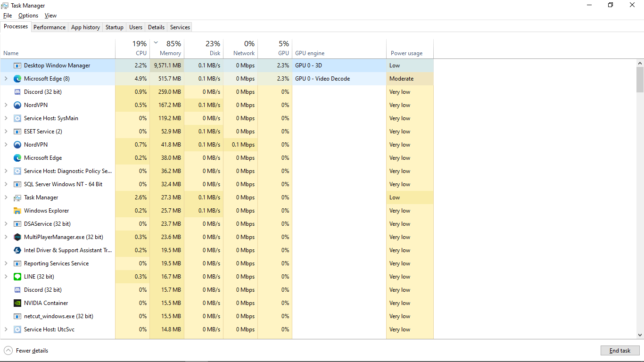The image size is (644, 362).
Task: Collapse view with Fewer details arrow
Action: coord(8,350)
